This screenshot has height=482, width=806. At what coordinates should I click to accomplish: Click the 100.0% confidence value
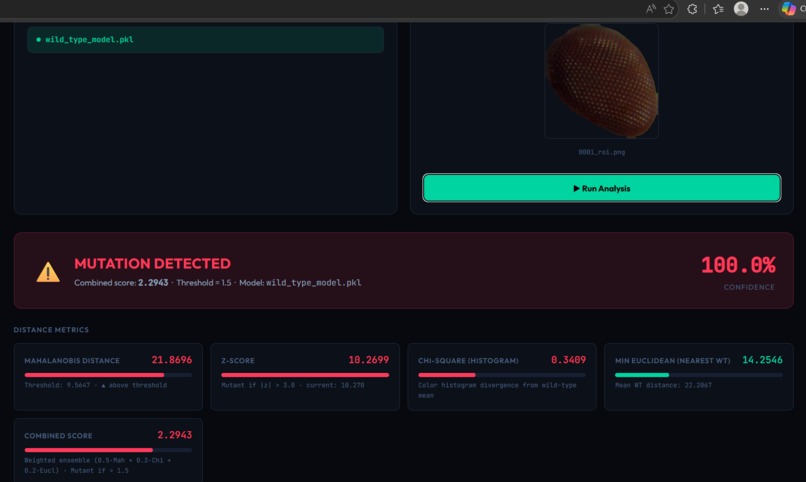pyautogui.click(x=738, y=265)
